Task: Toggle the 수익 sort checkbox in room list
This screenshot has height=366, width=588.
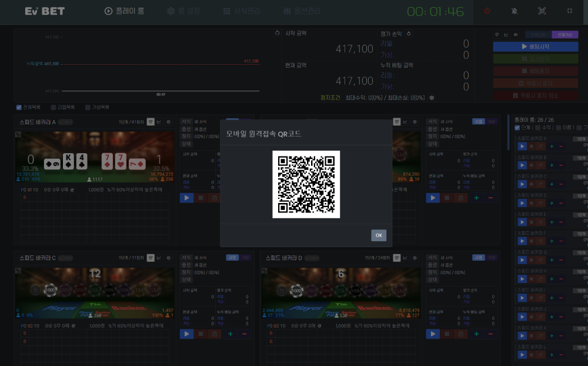Action: click(538, 128)
